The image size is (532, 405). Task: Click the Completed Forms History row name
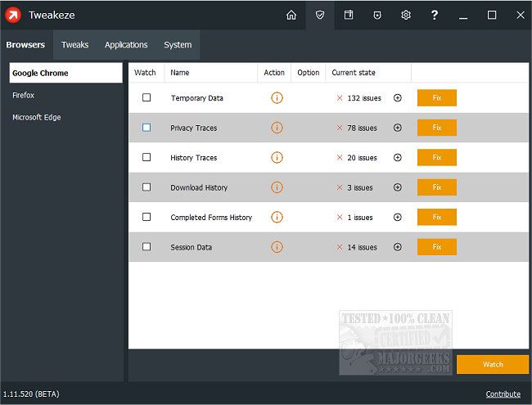tap(211, 218)
